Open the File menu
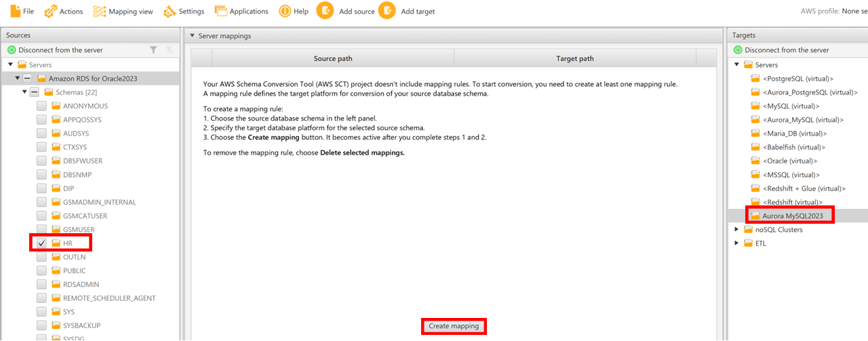Viewport: 868px width, 341px height. (x=22, y=11)
